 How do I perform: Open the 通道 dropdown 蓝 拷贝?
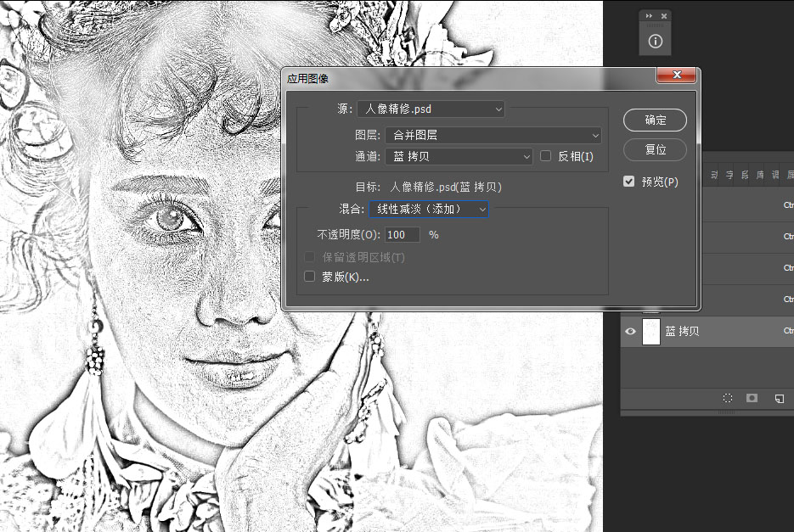[x=459, y=156]
